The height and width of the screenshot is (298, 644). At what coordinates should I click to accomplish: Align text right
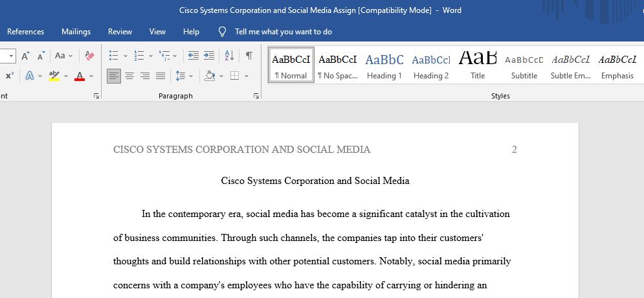coord(145,76)
